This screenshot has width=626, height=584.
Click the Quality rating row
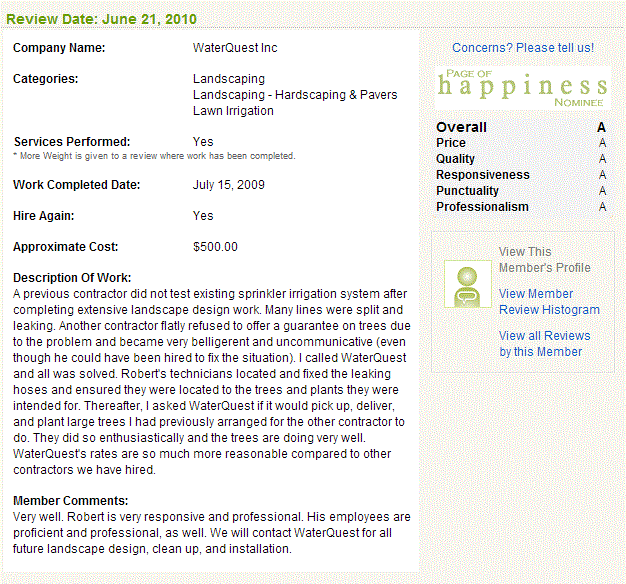[x=521, y=159]
